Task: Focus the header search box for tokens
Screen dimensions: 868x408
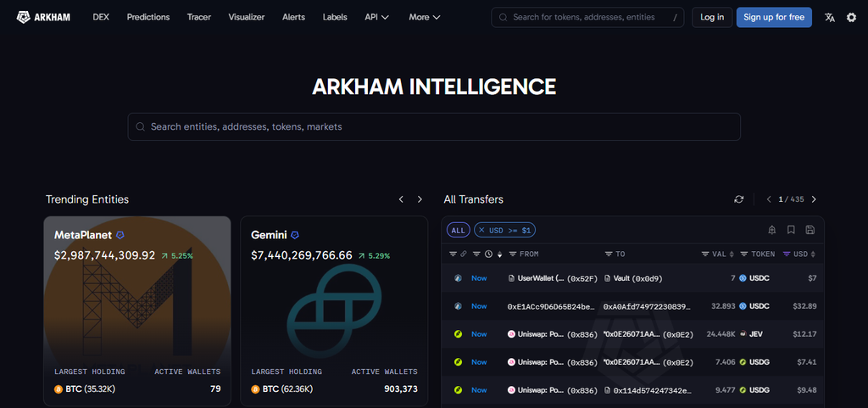Action: pyautogui.click(x=587, y=17)
